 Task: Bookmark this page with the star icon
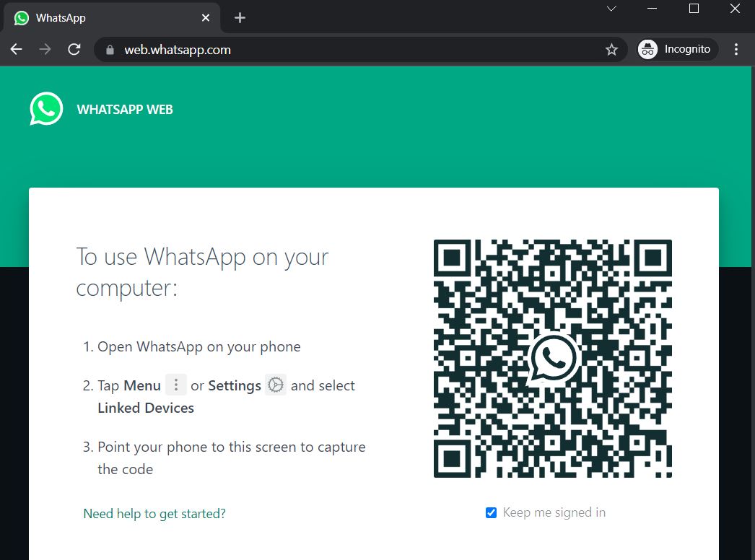pyautogui.click(x=611, y=50)
